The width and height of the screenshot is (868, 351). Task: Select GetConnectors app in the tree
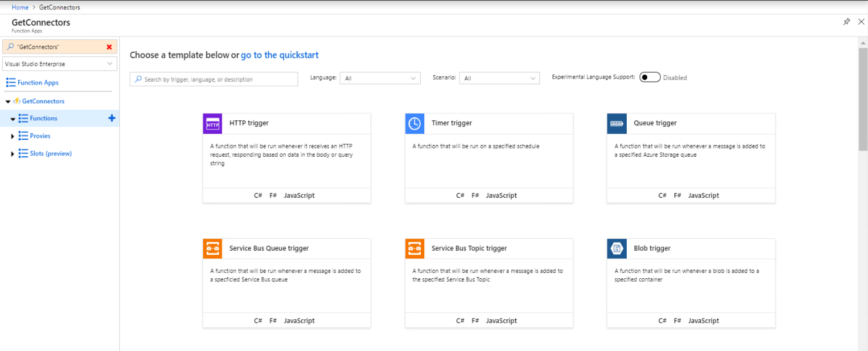pos(43,102)
